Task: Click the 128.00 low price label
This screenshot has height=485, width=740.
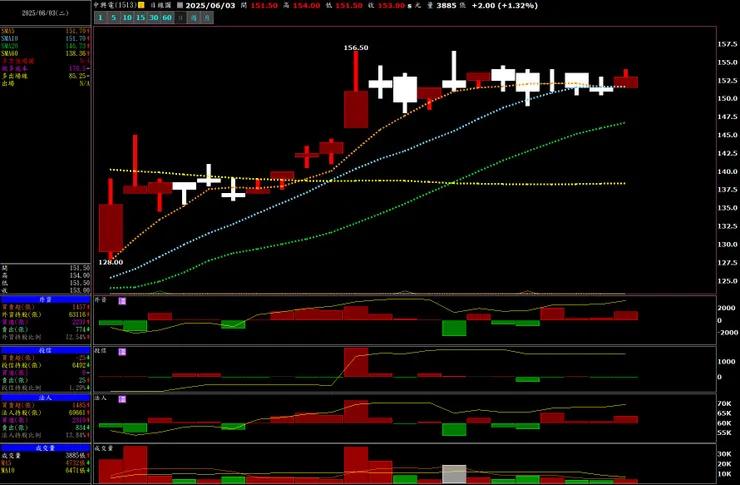Action: pos(111,262)
